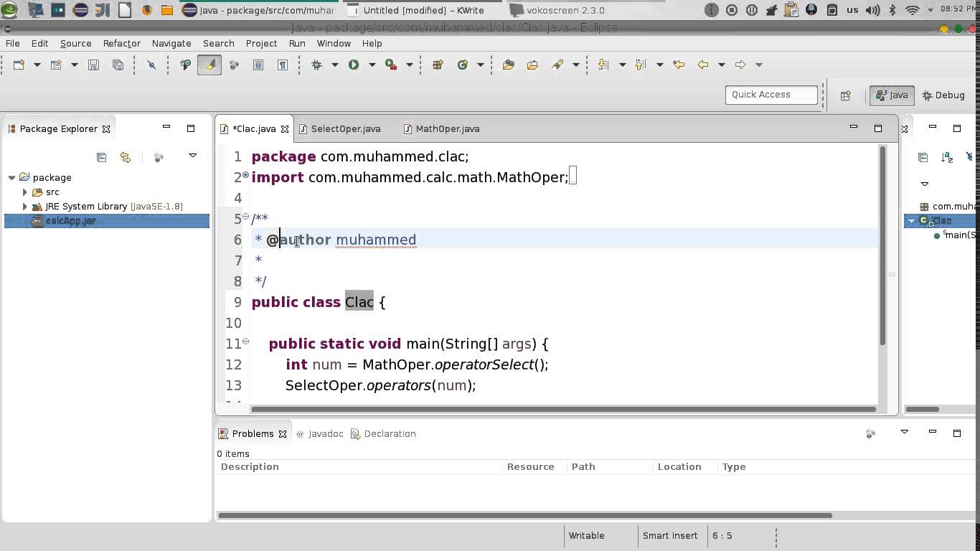Image resolution: width=980 pixels, height=551 pixels.
Task: Select the Skip All Breakpoints toolbar icon
Action: [x=151, y=65]
